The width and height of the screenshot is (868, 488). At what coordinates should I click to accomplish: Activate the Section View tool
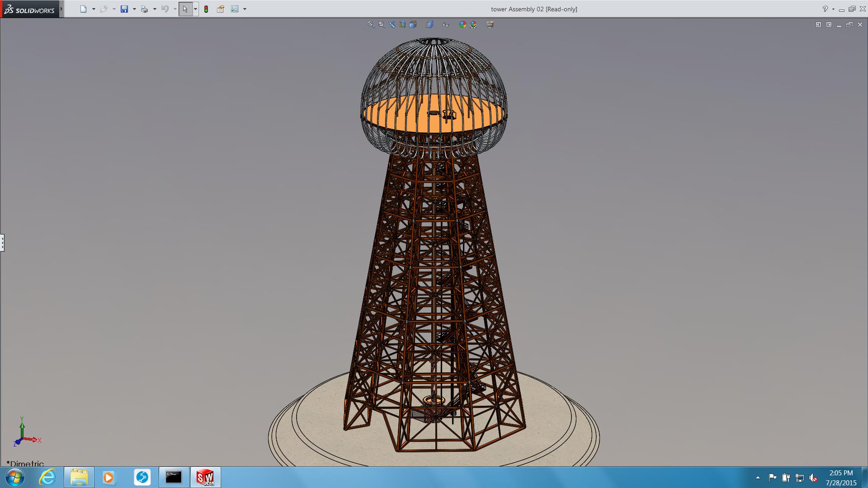click(402, 24)
